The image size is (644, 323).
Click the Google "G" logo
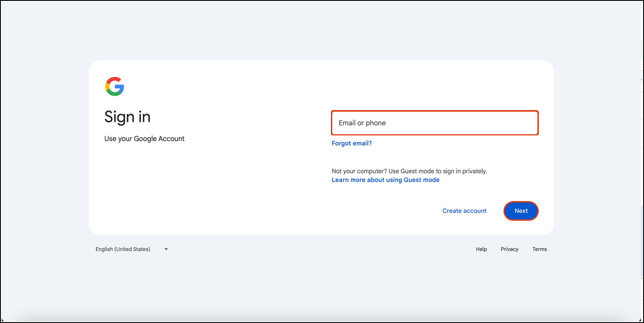115,86
